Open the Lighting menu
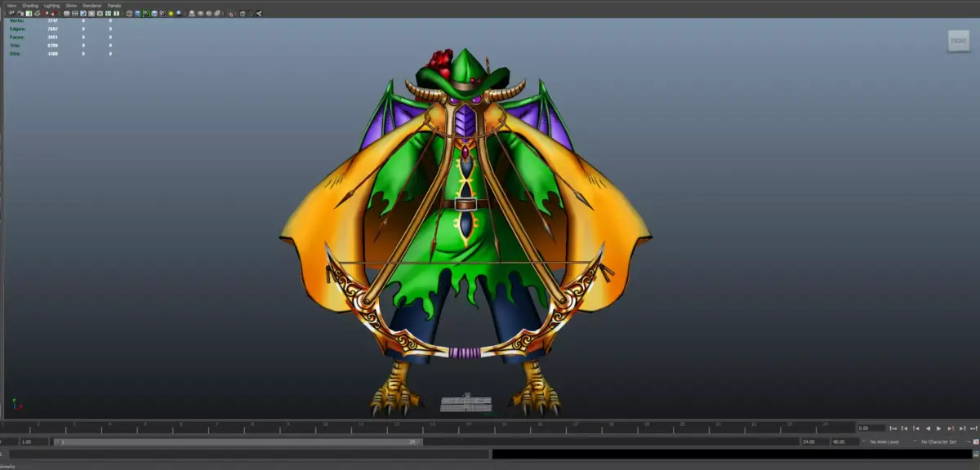 pyautogui.click(x=52, y=6)
